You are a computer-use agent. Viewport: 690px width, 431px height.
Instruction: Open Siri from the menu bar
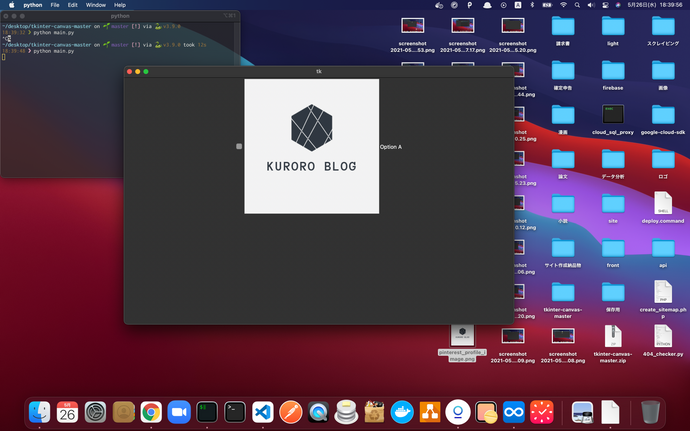(x=618, y=5)
